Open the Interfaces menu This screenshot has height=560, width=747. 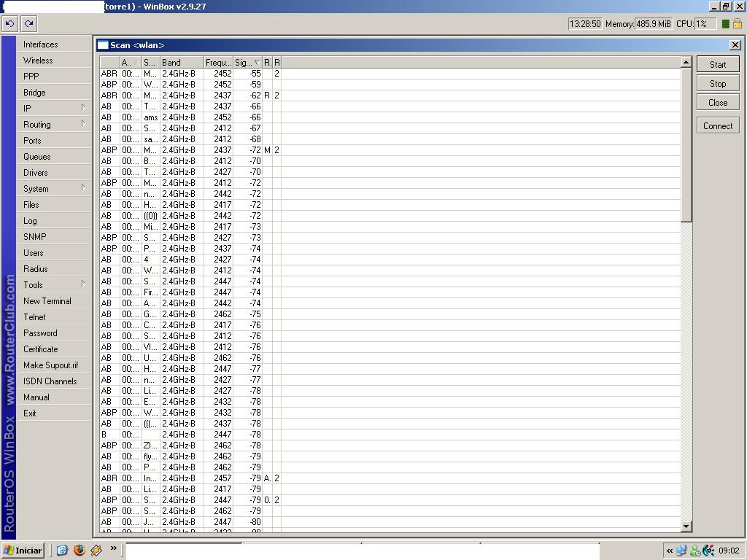coord(54,44)
